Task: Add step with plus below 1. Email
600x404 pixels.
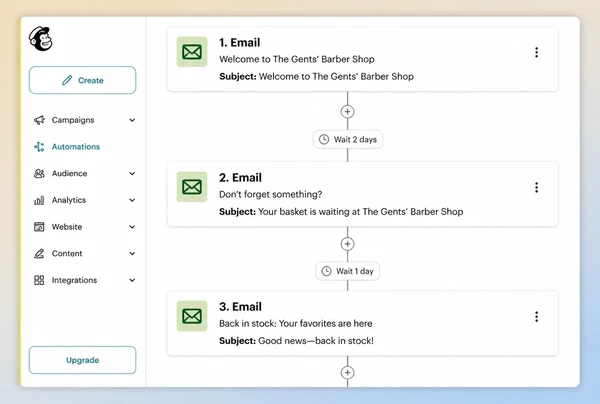Action: (x=347, y=112)
